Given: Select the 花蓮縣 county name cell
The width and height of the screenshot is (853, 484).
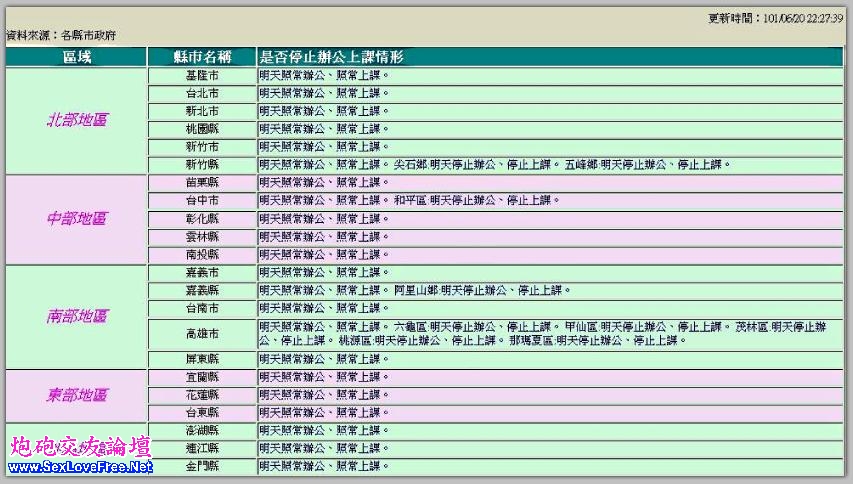Looking at the screenshot, I should pos(202,395).
